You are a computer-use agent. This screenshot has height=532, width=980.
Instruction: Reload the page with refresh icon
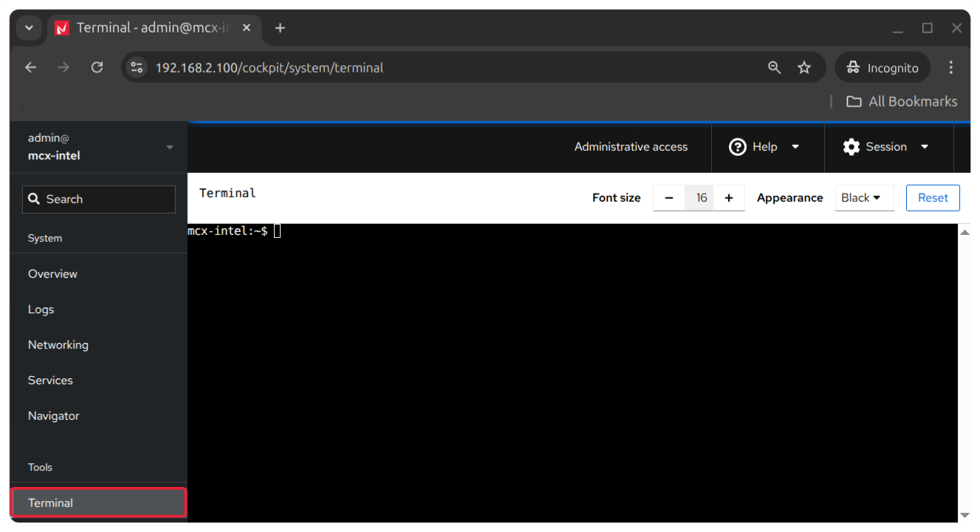[97, 67]
